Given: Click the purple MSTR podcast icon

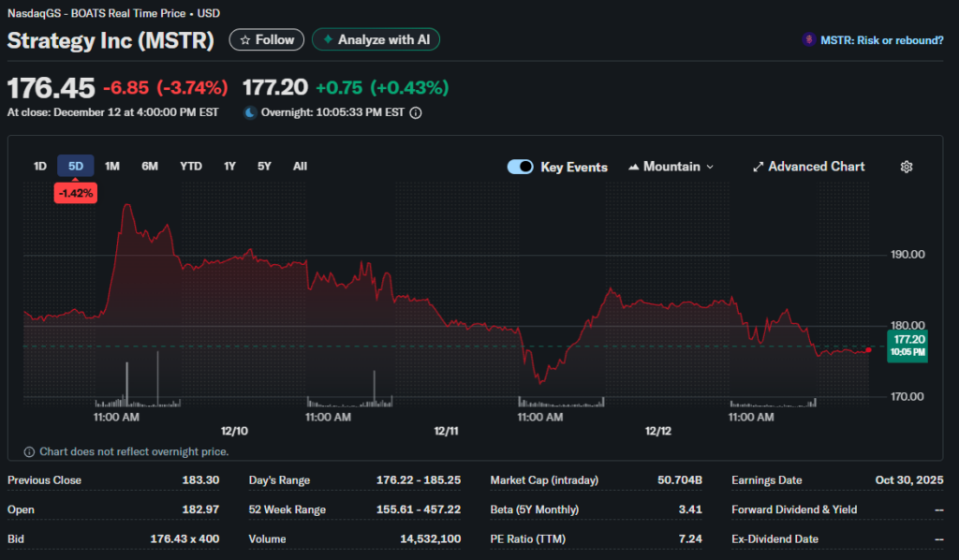Looking at the screenshot, I should [808, 40].
